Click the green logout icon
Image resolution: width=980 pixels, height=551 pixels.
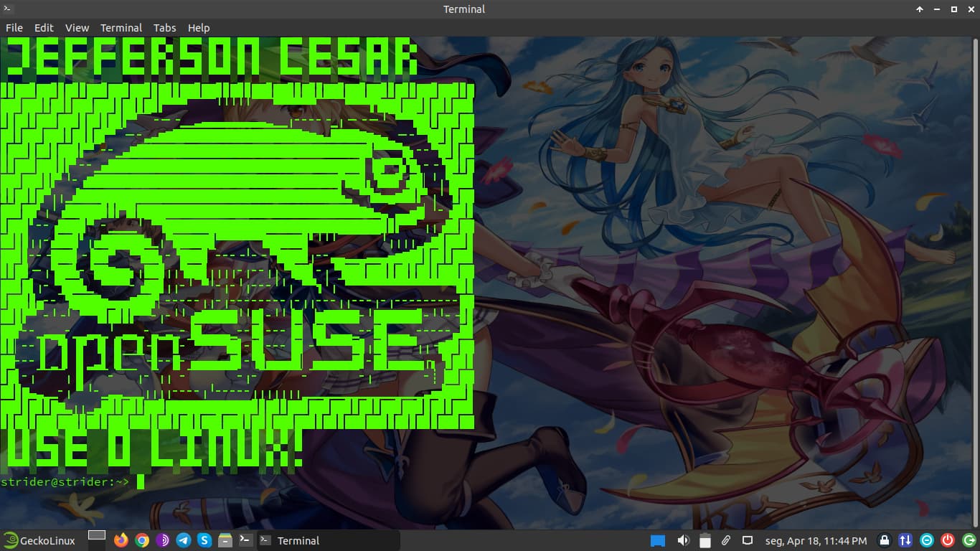(969, 540)
